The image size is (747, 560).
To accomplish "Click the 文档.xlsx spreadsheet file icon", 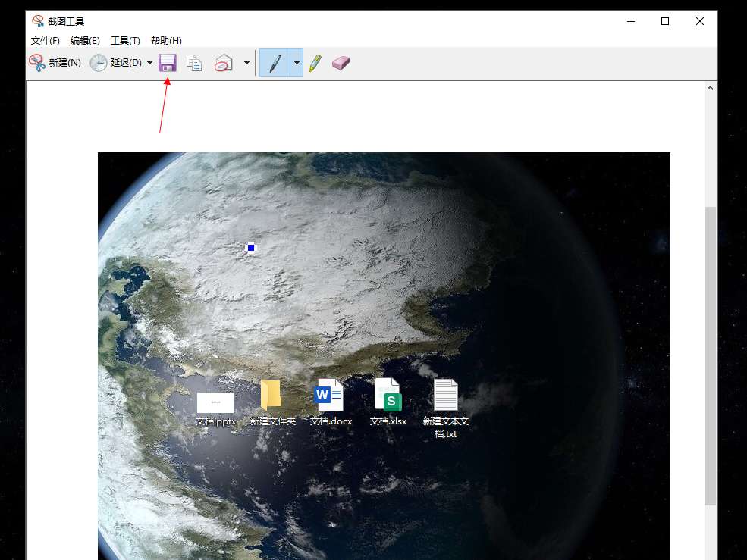I will click(x=388, y=394).
